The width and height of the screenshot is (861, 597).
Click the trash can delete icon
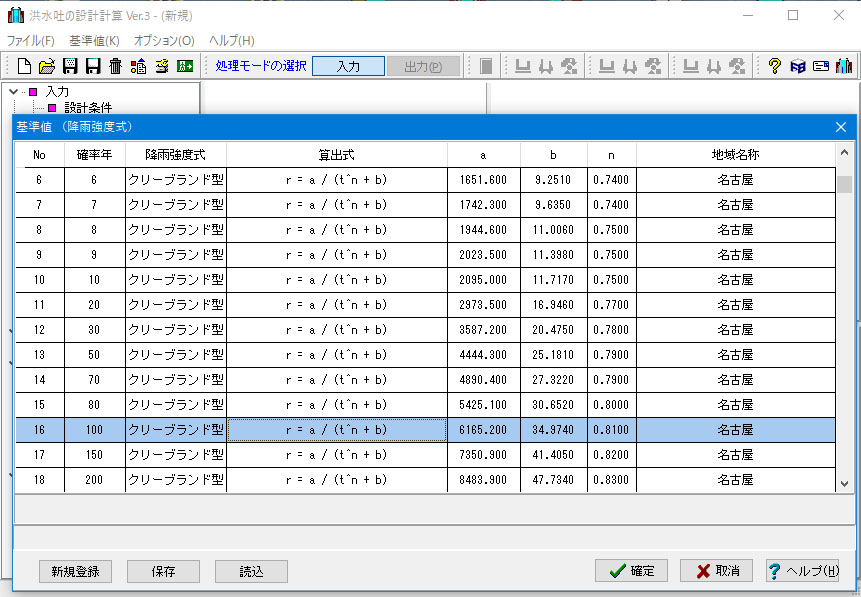pos(115,66)
